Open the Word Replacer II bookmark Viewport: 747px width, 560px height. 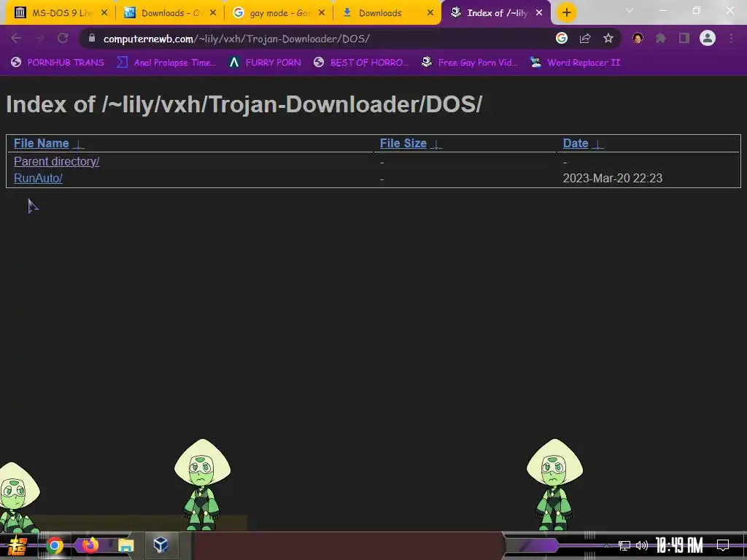click(x=575, y=63)
